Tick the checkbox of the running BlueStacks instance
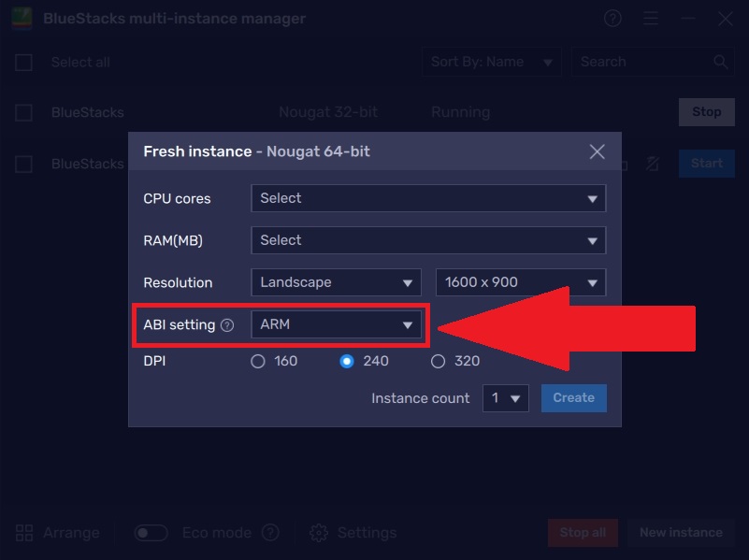 coord(23,113)
